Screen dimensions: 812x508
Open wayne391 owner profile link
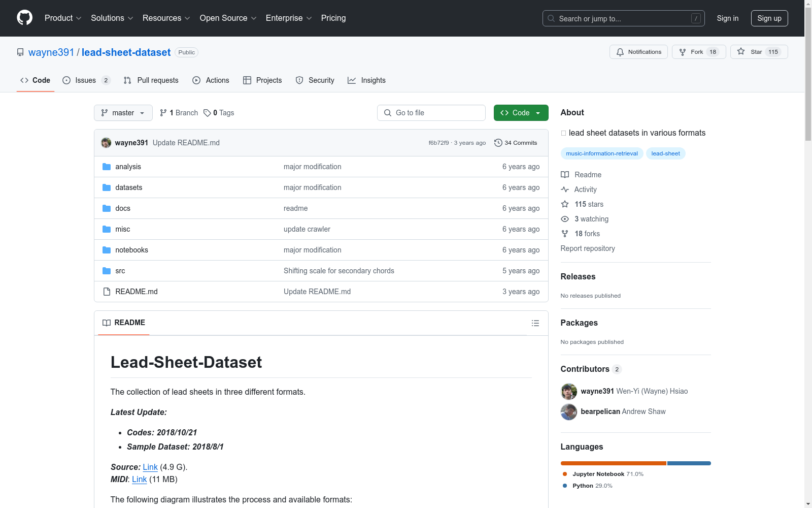click(51, 52)
